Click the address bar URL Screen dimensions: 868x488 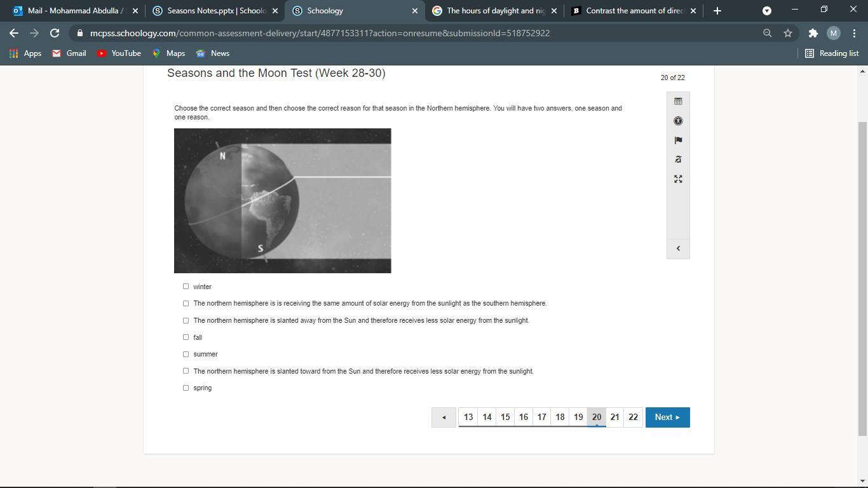coord(320,33)
